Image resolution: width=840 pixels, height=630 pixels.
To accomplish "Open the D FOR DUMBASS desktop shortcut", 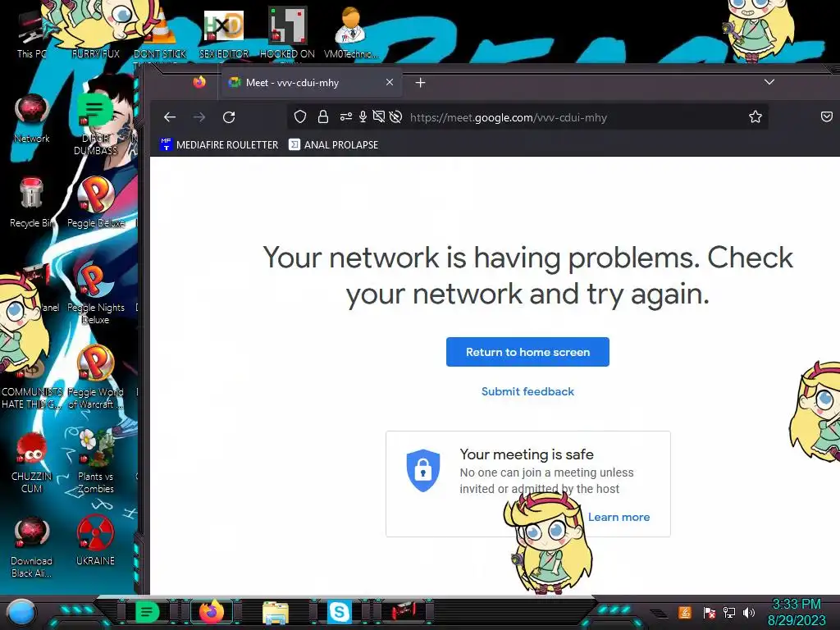I will pyautogui.click(x=95, y=125).
